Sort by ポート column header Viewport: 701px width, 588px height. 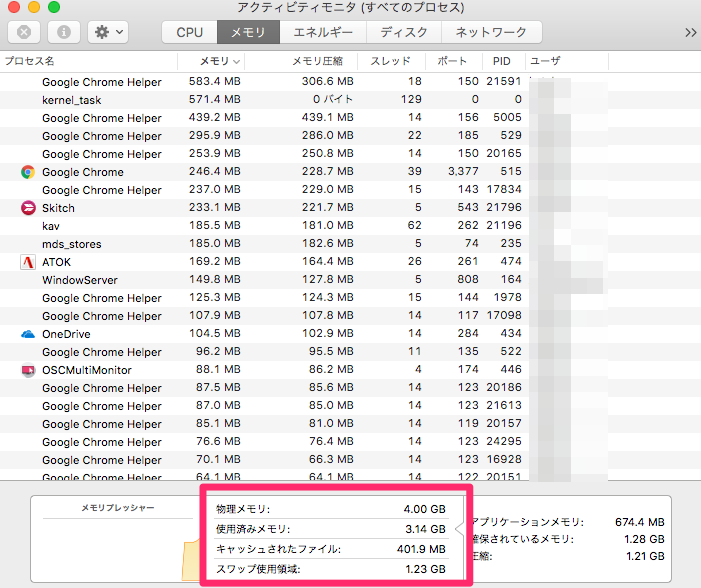point(454,61)
